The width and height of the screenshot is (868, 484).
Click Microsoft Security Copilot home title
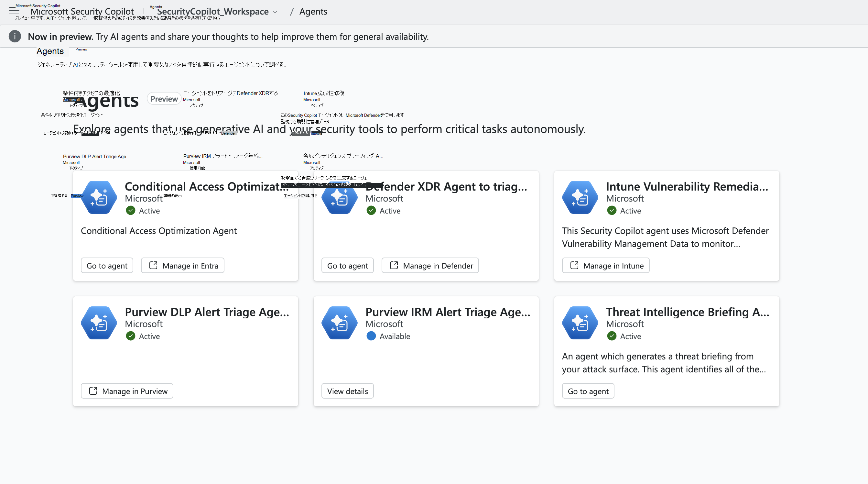(x=82, y=12)
